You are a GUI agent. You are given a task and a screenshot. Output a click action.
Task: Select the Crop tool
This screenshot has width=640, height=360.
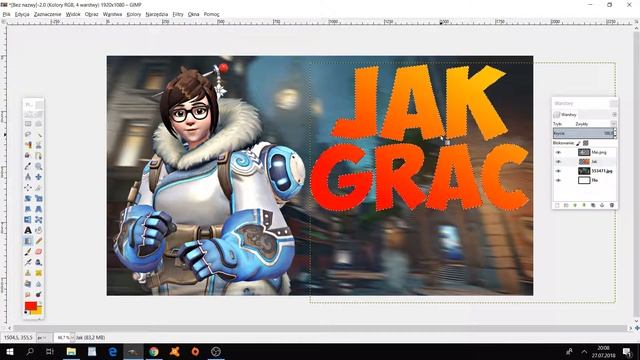(38, 187)
